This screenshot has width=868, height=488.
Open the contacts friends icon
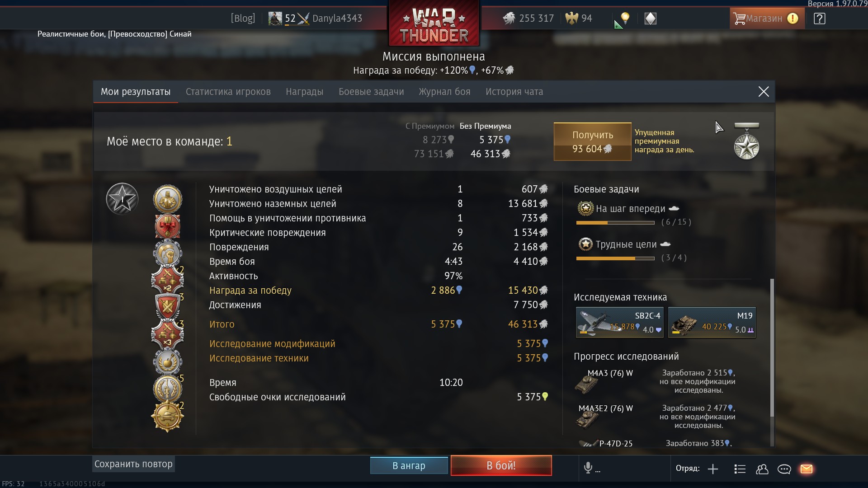pyautogui.click(x=762, y=469)
